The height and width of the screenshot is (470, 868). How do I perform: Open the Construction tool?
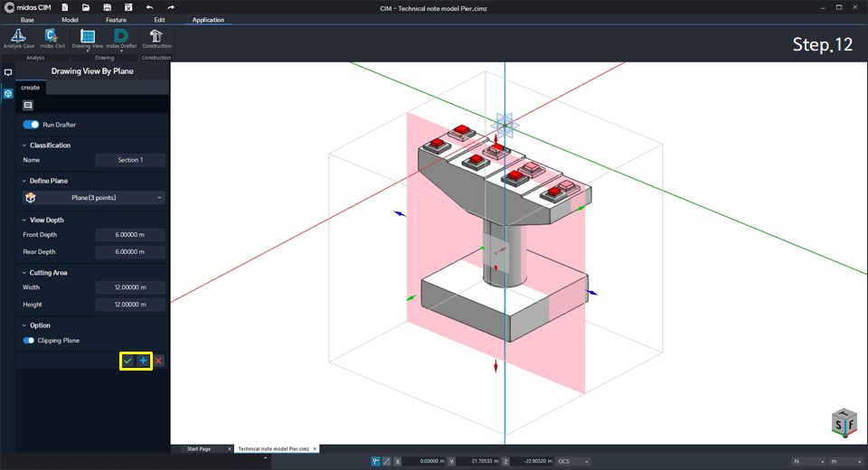click(156, 39)
